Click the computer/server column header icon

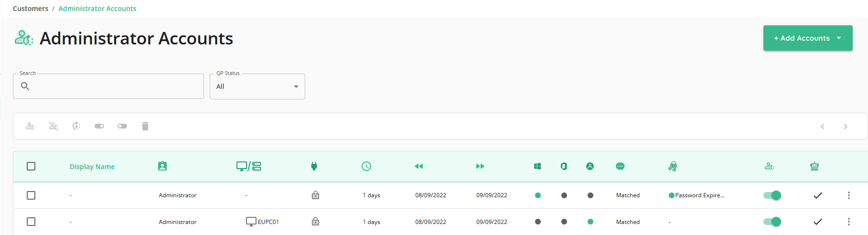249,166
